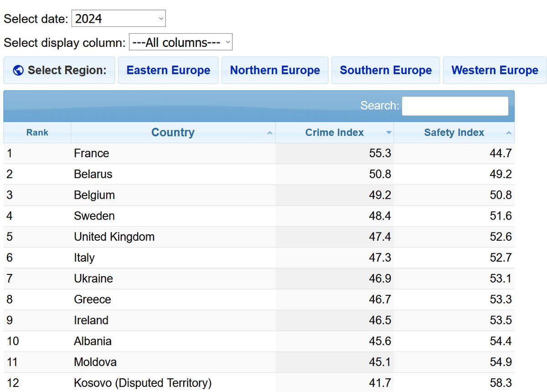547x392 pixels.
Task: Click rank number 12 in Kosovo row
Action: pos(13,383)
